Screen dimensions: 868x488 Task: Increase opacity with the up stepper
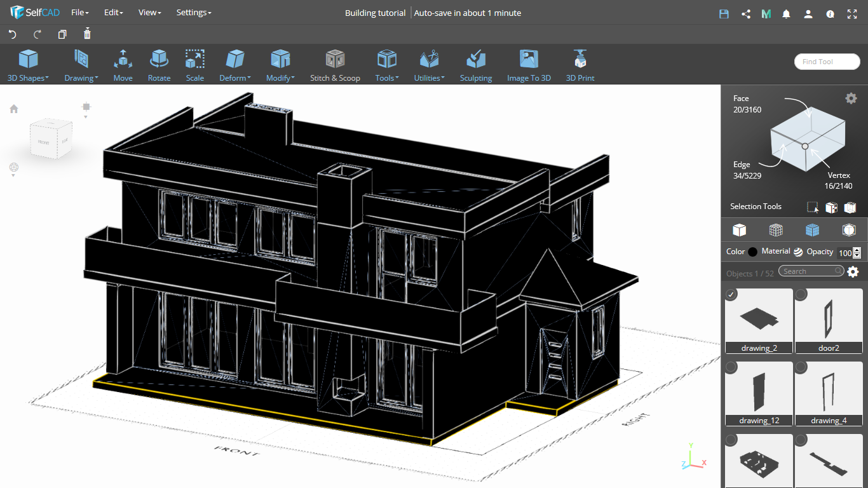pyautogui.click(x=857, y=250)
